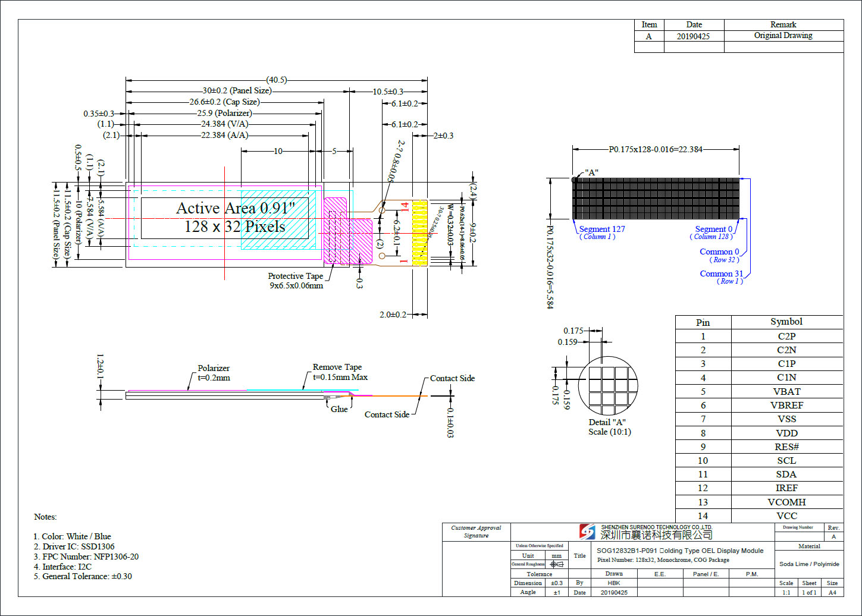Select the VCOMH row in pin table
This screenshot has width=862, height=616.
click(x=786, y=502)
